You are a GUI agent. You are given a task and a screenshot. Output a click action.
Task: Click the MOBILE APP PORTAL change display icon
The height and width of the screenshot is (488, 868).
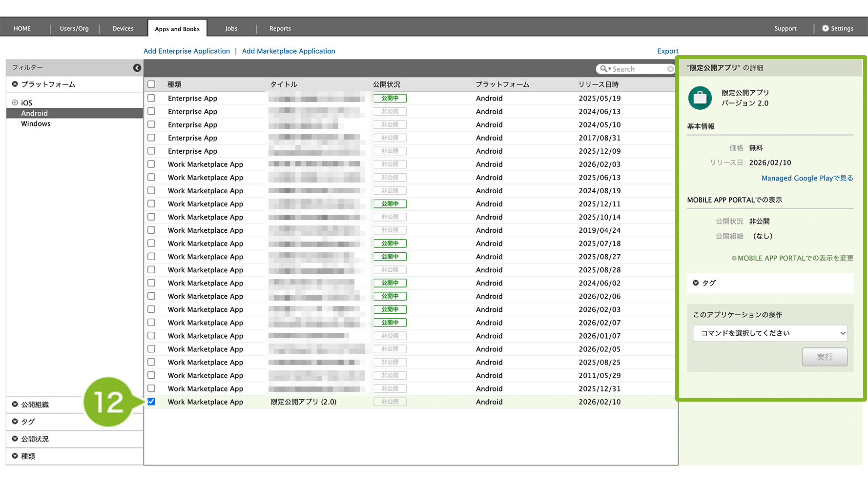(x=734, y=258)
